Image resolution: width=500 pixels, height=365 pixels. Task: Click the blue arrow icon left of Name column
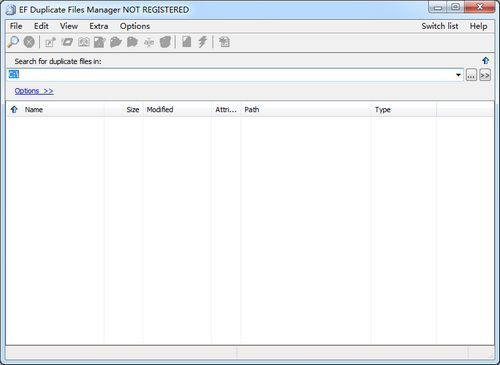[x=14, y=109]
